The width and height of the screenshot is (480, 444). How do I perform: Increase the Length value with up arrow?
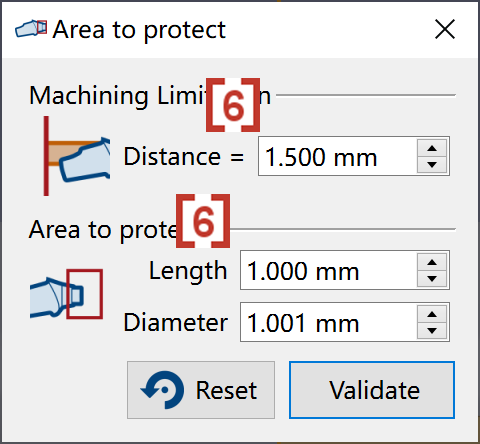[x=432, y=262]
